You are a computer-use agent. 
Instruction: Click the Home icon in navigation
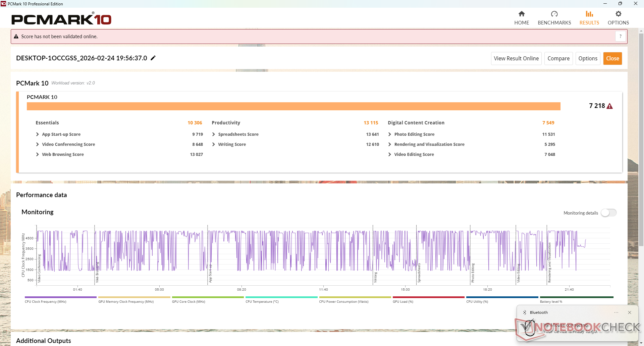pyautogui.click(x=522, y=14)
